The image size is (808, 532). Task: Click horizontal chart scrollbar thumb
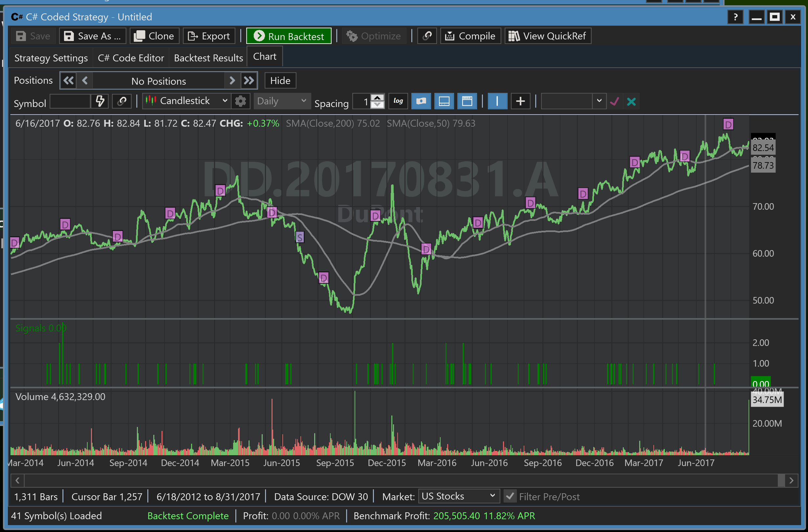[x=781, y=480]
